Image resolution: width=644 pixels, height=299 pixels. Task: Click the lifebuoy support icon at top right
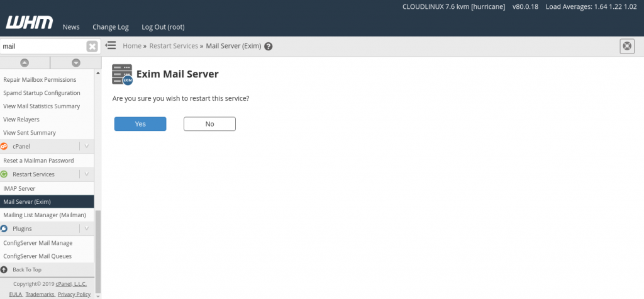[627, 46]
